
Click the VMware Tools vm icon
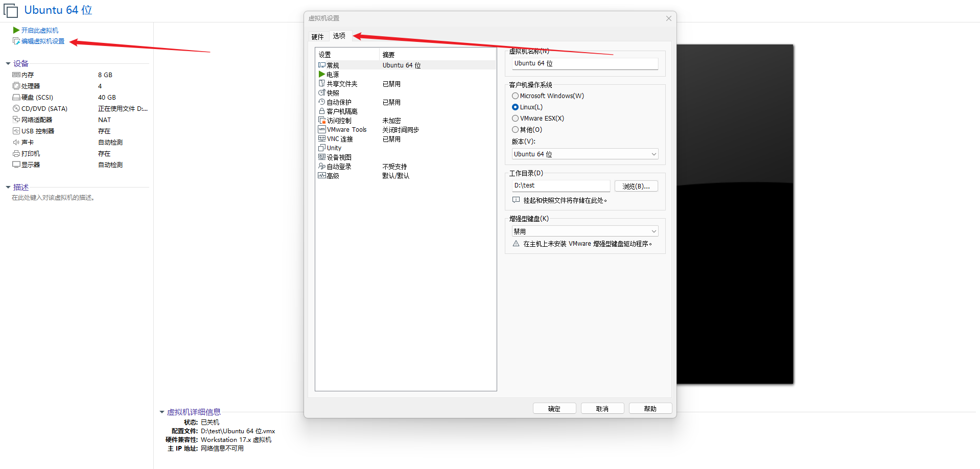[322, 129]
